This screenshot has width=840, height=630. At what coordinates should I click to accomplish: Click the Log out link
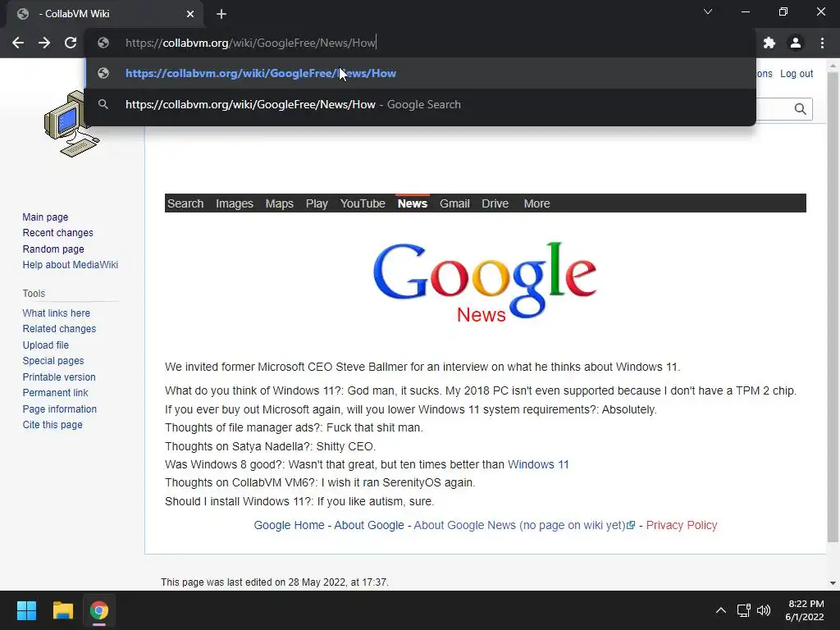pyautogui.click(x=796, y=73)
